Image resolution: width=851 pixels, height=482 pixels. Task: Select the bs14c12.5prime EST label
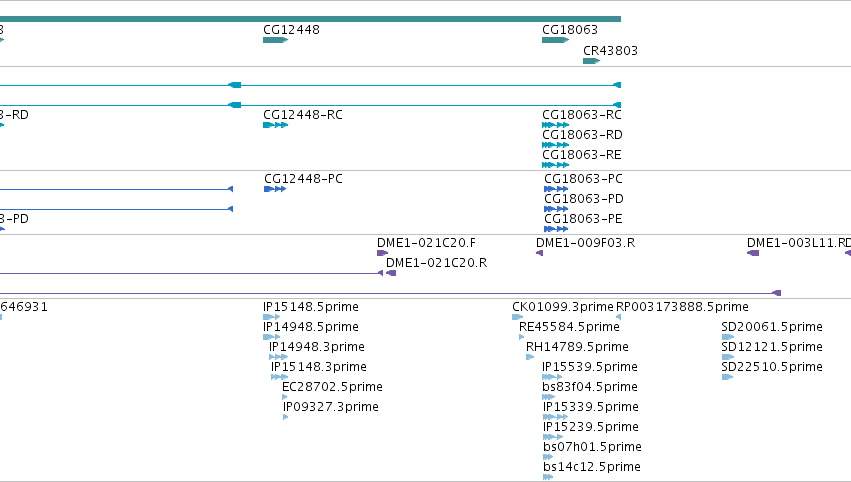[592, 468]
